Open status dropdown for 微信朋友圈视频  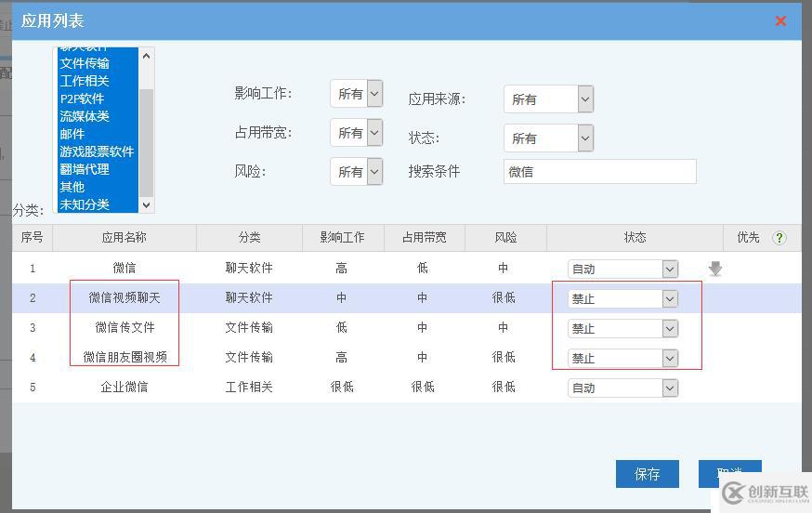[x=623, y=358]
